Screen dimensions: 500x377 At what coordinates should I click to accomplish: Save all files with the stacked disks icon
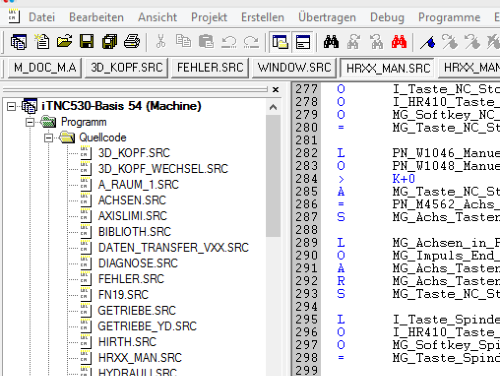click(109, 42)
